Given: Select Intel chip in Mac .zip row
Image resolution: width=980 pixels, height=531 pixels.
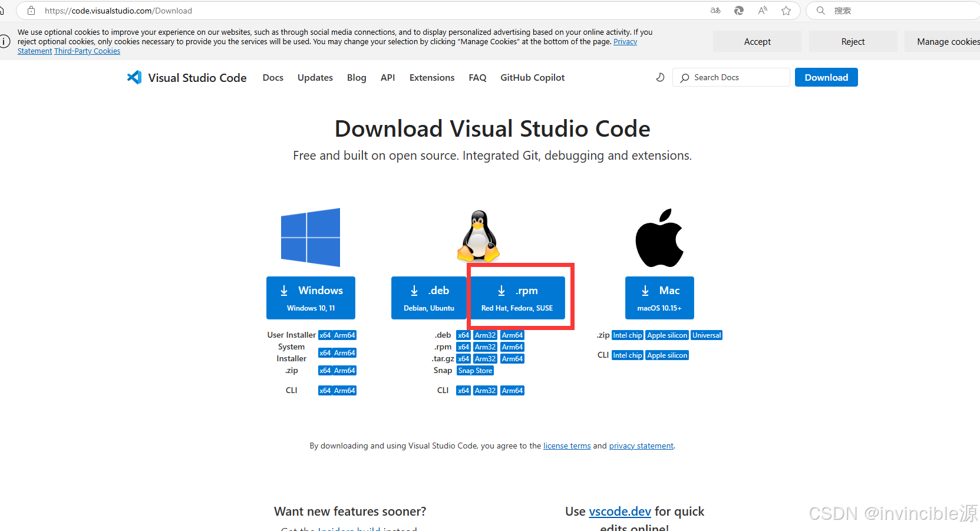Looking at the screenshot, I should point(628,335).
